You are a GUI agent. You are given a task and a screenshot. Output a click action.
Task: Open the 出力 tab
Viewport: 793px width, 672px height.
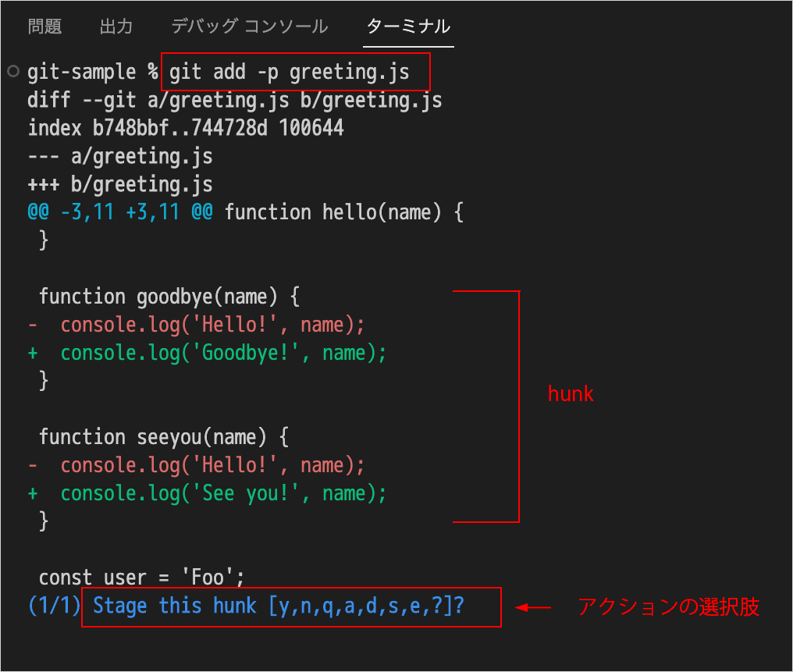(x=116, y=27)
